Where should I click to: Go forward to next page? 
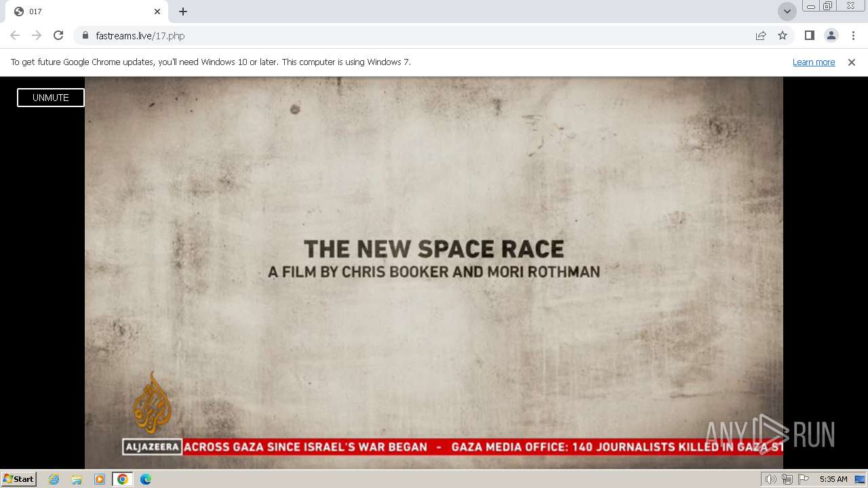point(37,35)
